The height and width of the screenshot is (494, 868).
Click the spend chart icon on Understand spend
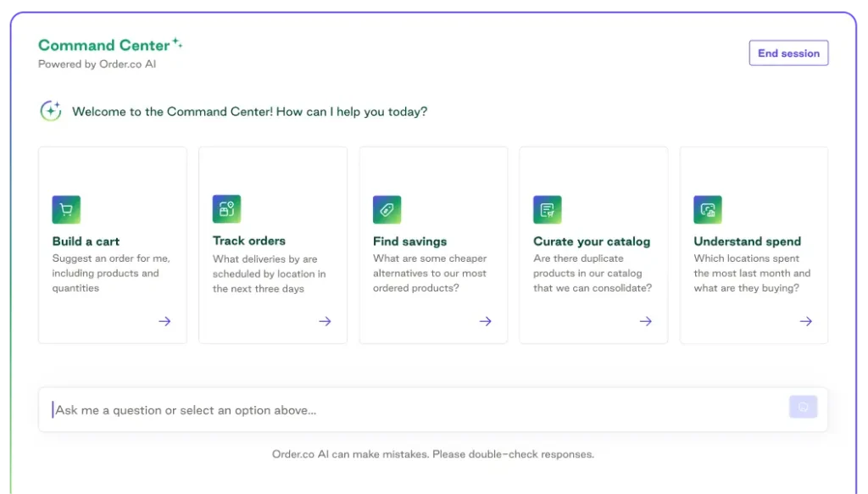[707, 209]
